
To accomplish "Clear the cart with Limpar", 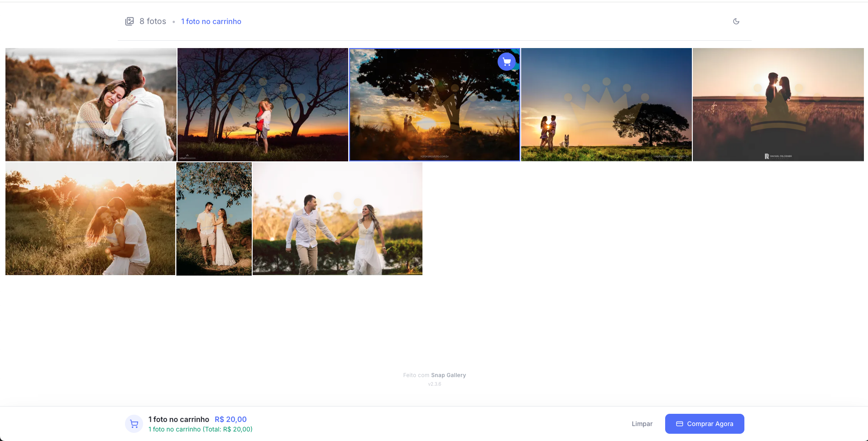I will (642, 424).
